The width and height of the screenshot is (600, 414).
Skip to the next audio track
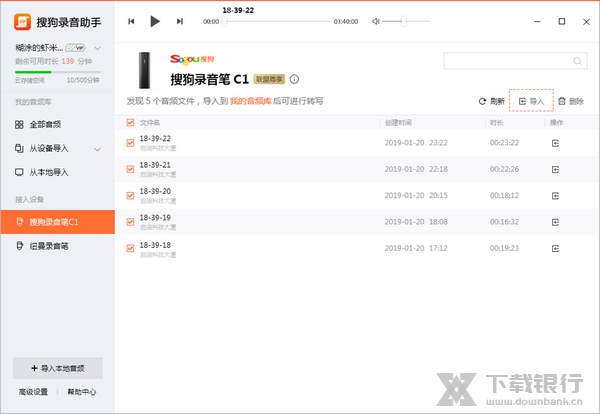coord(179,21)
